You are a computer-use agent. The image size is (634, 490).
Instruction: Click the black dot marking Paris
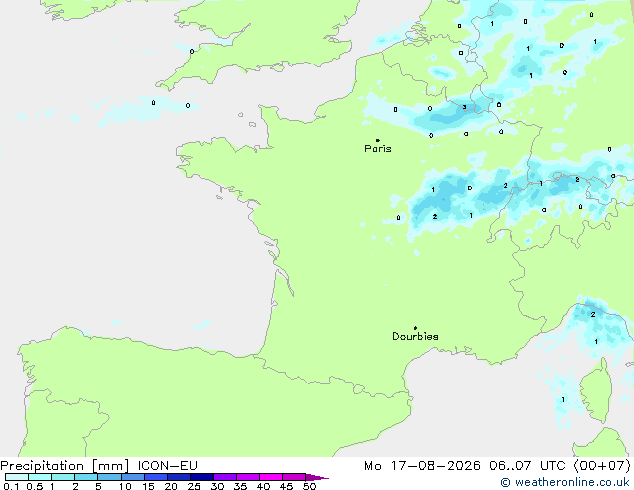[378, 140]
